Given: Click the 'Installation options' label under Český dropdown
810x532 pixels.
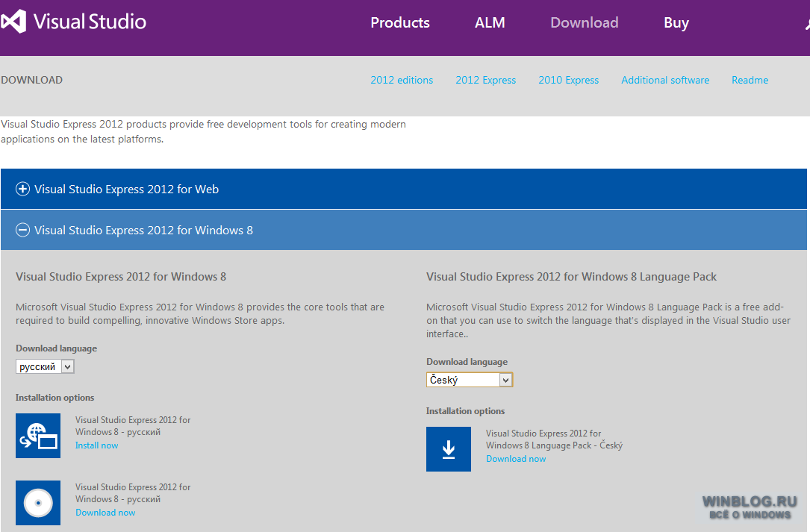Looking at the screenshot, I should [465, 411].
